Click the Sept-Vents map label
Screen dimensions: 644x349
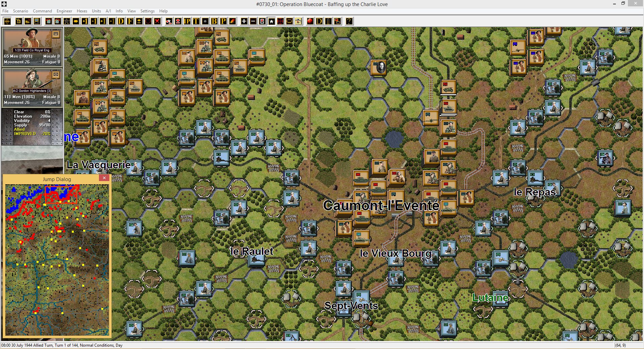(x=351, y=305)
